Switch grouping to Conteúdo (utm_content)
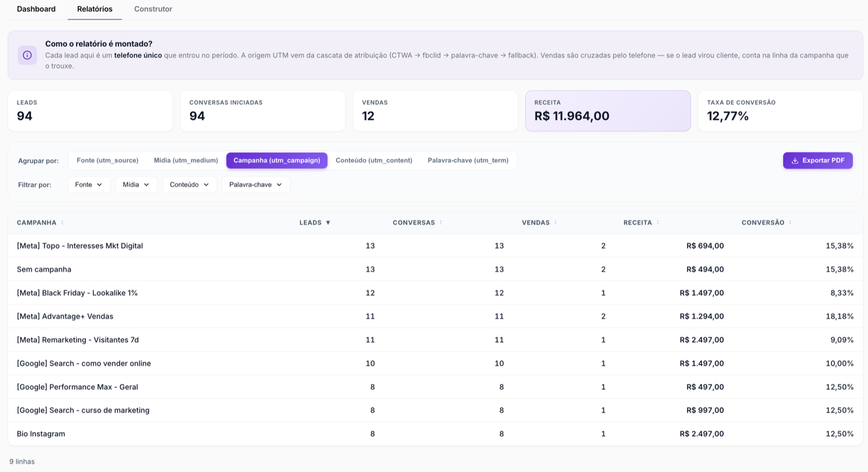 [x=374, y=160]
